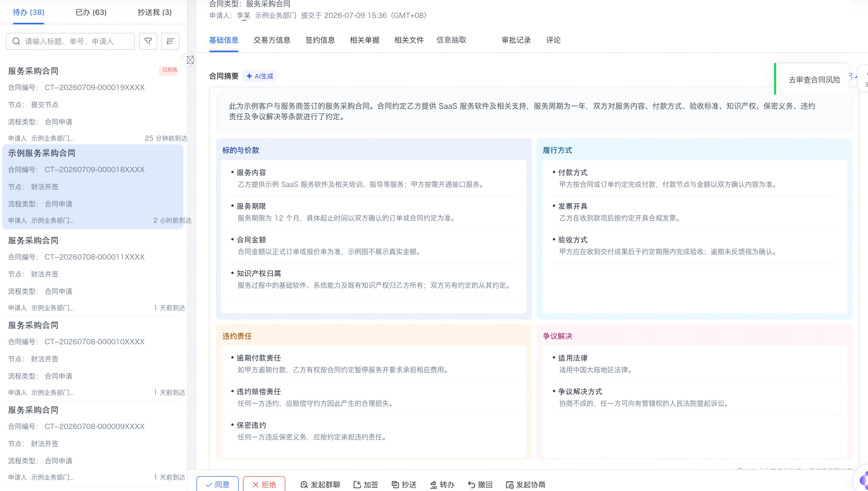Click the search magnifier icon

[16, 41]
